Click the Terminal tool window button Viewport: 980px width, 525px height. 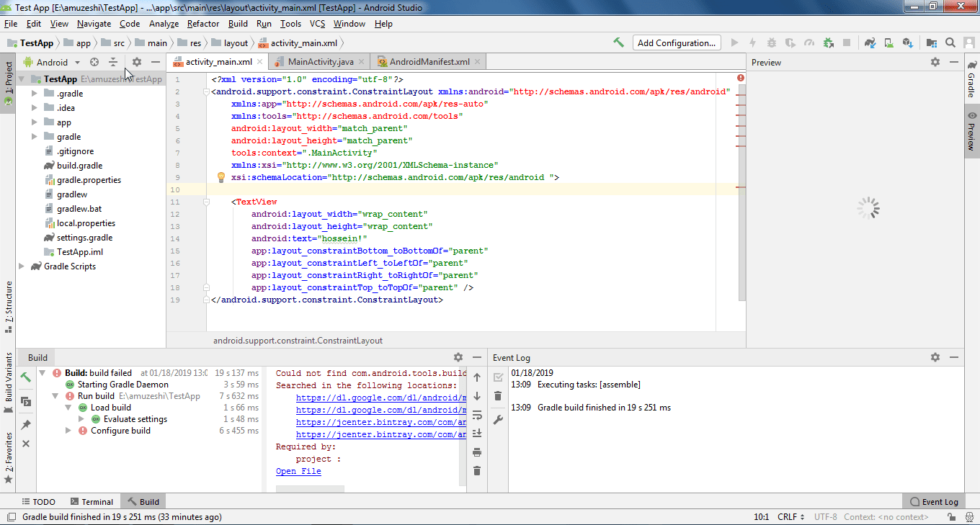[92, 501]
